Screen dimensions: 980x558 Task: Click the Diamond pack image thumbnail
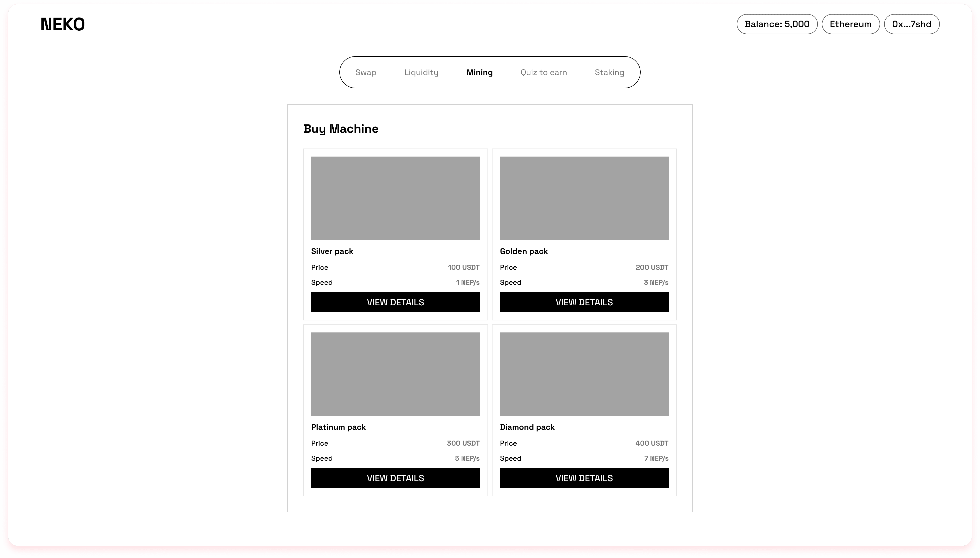click(x=584, y=374)
